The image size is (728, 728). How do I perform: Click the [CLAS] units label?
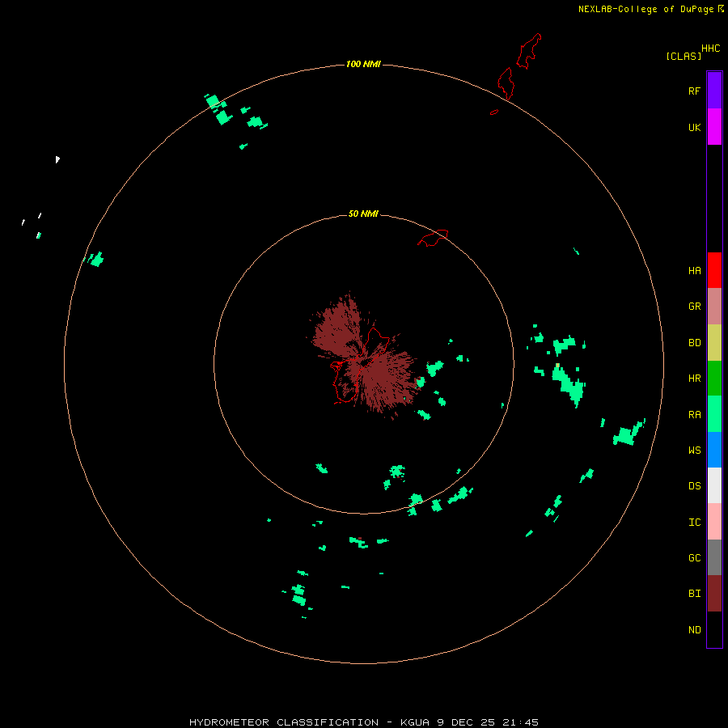pyautogui.click(x=684, y=56)
